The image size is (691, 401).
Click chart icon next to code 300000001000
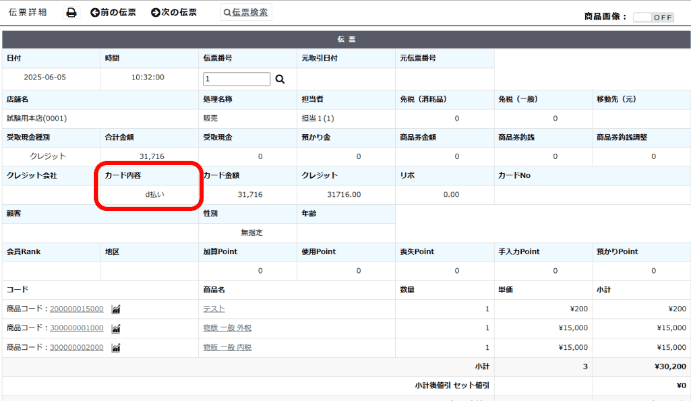116,328
